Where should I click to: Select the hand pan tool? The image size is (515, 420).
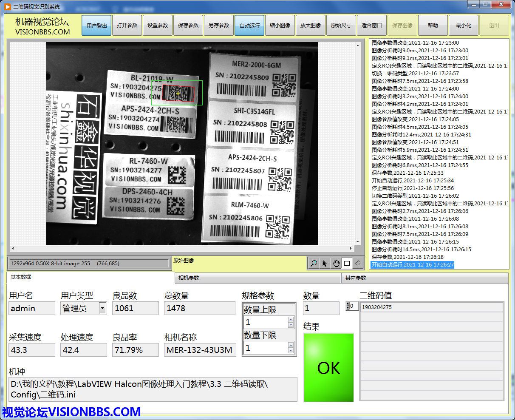(x=336, y=264)
